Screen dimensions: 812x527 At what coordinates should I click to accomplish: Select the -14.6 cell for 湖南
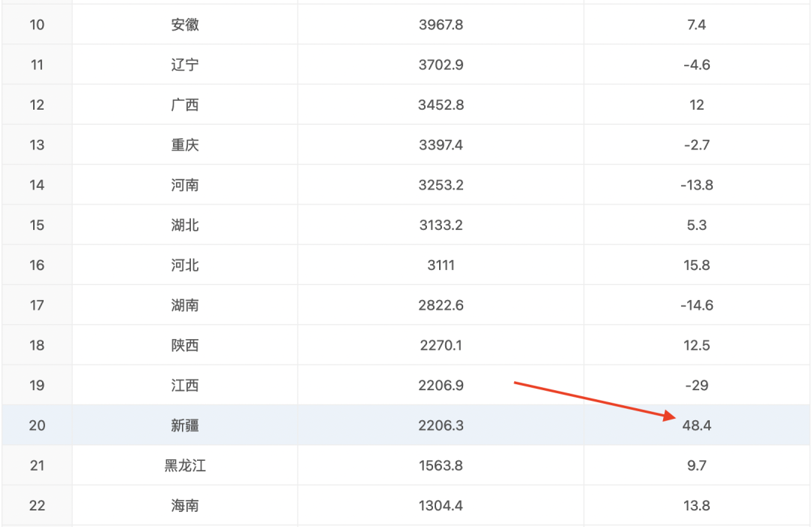tap(696, 305)
